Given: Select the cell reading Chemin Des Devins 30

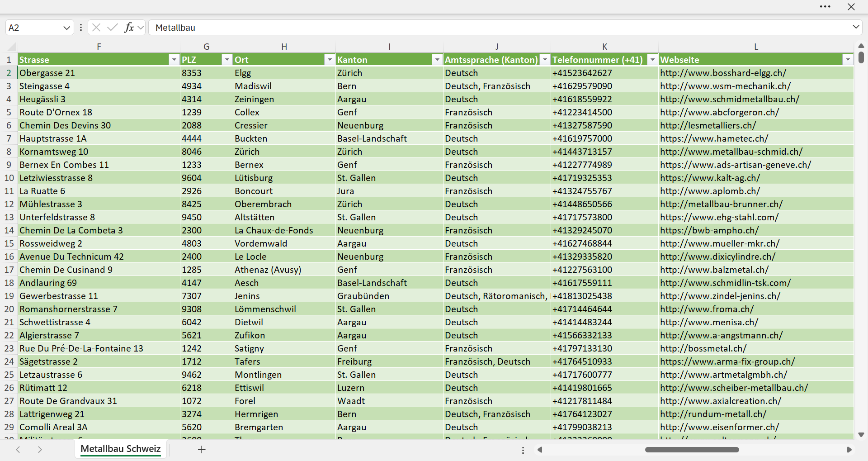Looking at the screenshot, I should coord(99,125).
